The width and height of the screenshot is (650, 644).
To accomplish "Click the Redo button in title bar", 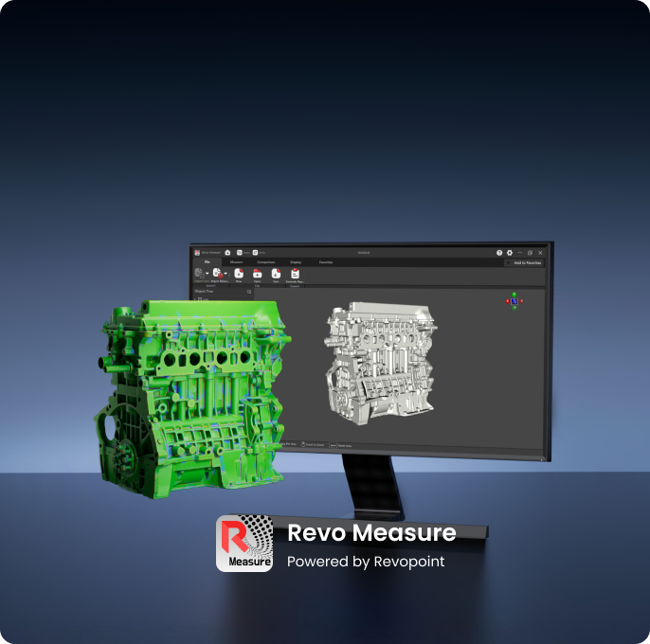I will pyautogui.click(x=256, y=253).
